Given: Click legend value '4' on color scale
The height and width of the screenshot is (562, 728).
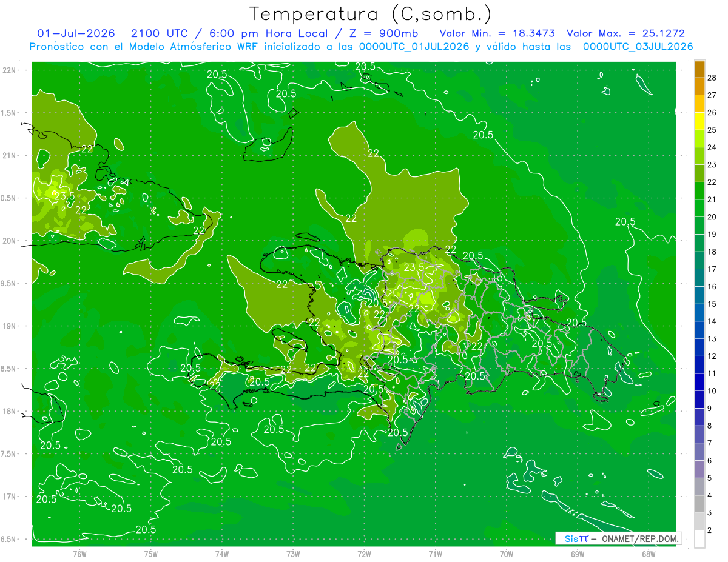Looking at the screenshot, I should point(710,495).
